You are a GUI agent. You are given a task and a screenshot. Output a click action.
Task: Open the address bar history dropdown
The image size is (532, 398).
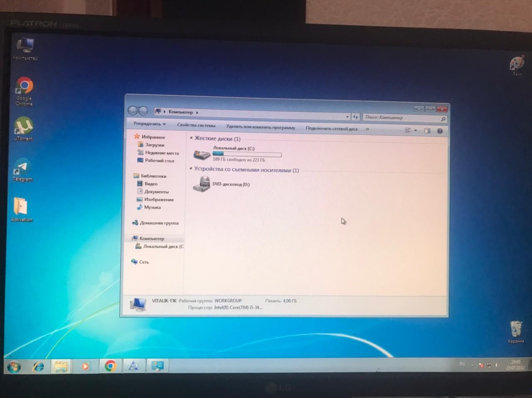coord(347,117)
